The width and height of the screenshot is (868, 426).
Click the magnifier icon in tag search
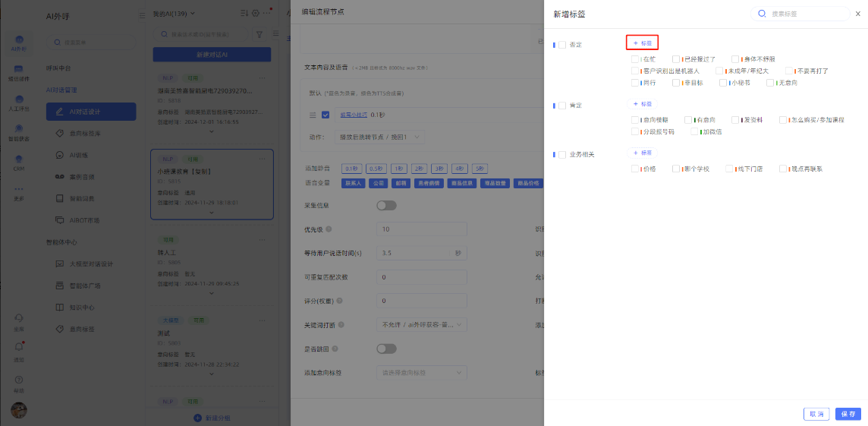(x=762, y=14)
